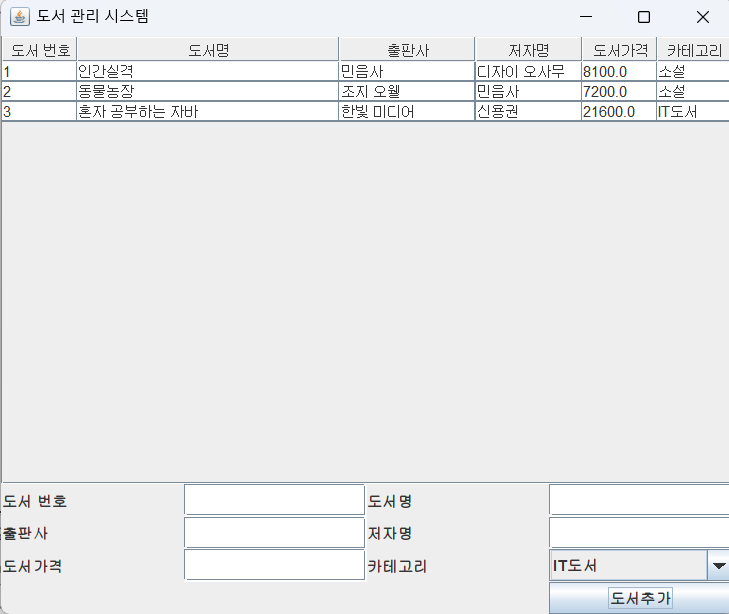
Task: Click 소설 category in the 동물농장 row
Action: [693, 92]
